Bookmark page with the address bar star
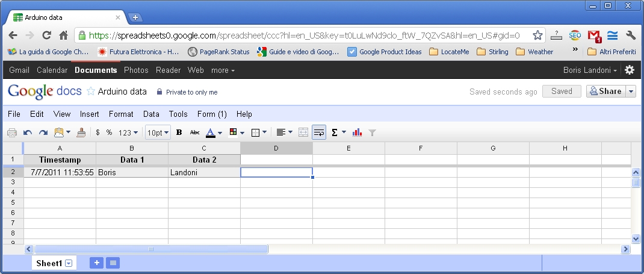Image resolution: width=644 pixels, height=274 pixels. tap(537, 35)
